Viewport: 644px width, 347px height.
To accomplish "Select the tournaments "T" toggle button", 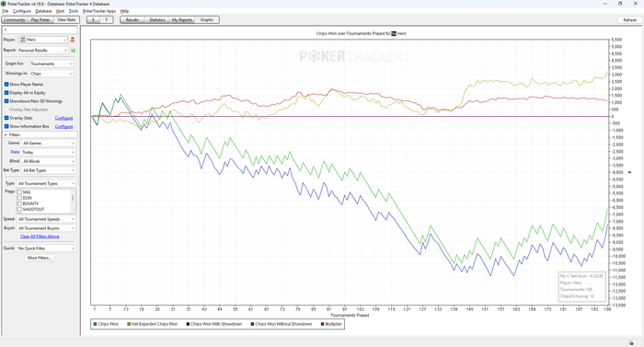I will tap(107, 19).
